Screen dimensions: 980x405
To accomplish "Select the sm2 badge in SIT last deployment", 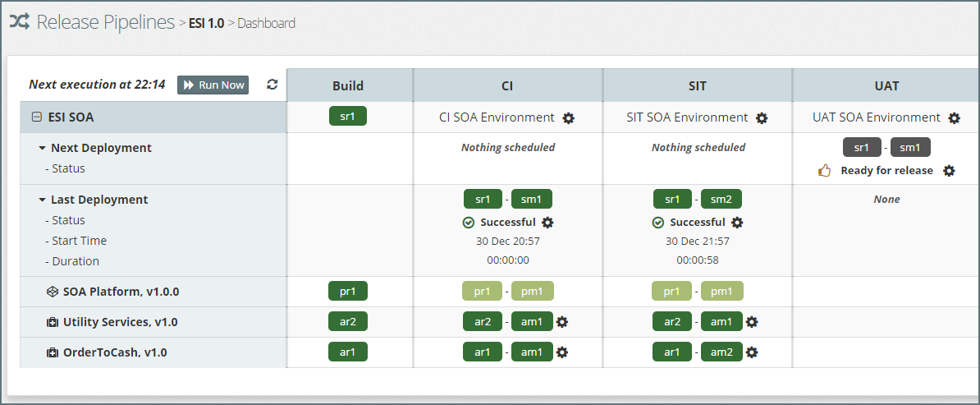I will [721, 199].
